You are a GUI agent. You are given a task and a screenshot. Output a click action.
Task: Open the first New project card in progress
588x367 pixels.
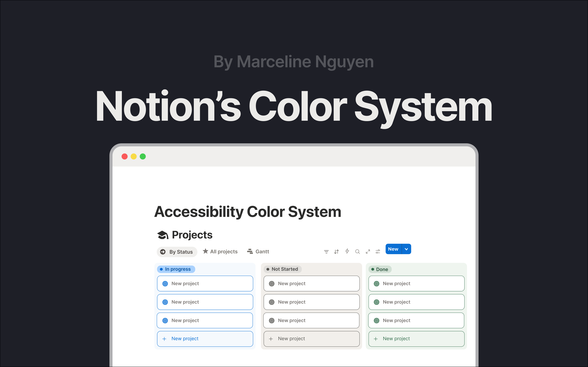tap(205, 283)
